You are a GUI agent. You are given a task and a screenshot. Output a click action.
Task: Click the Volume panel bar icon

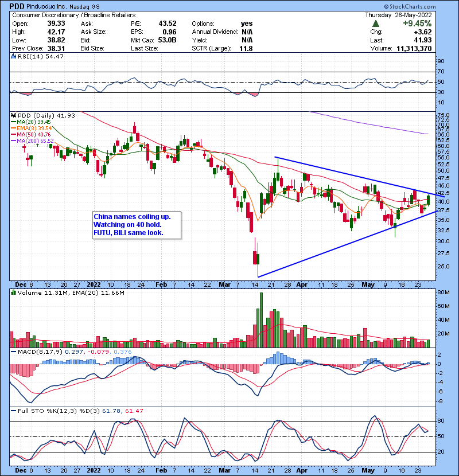click(13, 292)
